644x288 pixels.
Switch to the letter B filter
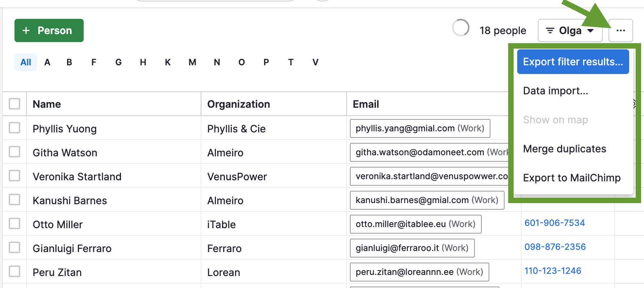pyautogui.click(x=69, y=62)
